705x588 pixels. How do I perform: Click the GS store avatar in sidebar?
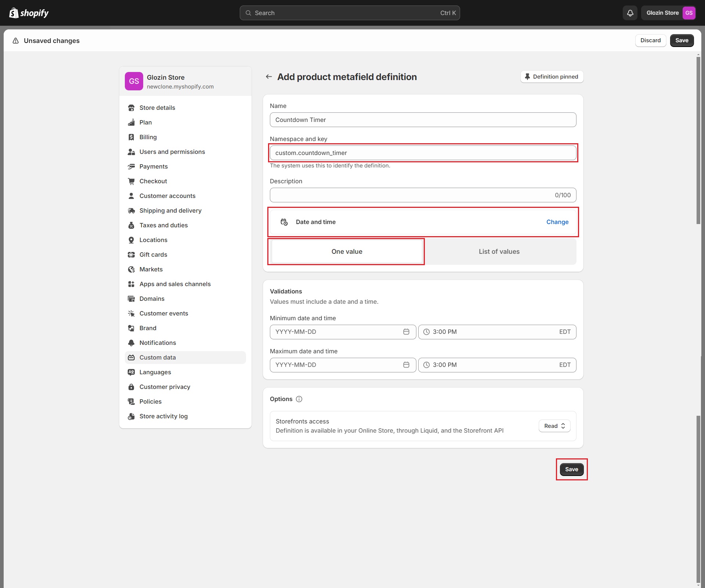click(134, 81)
